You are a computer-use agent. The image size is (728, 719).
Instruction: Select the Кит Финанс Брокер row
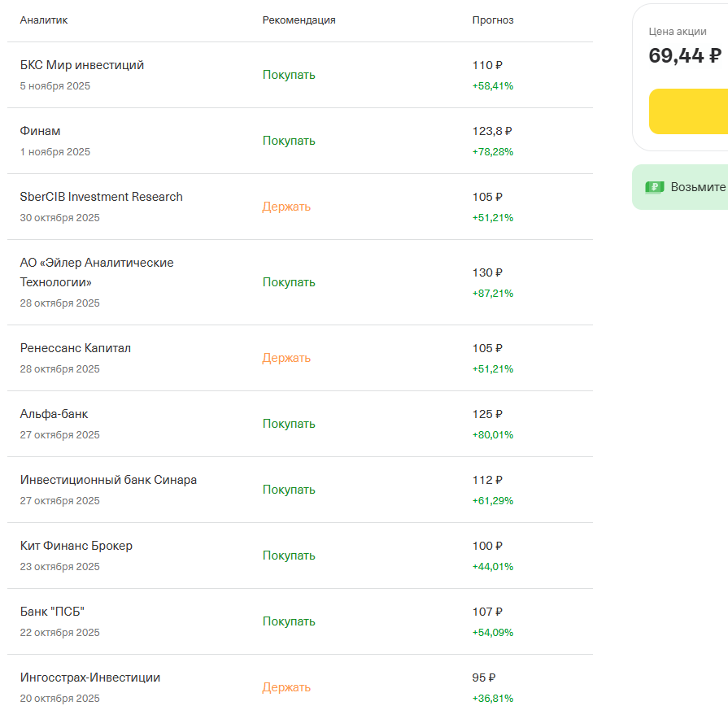pyautogui.click(x=76, y=546)
